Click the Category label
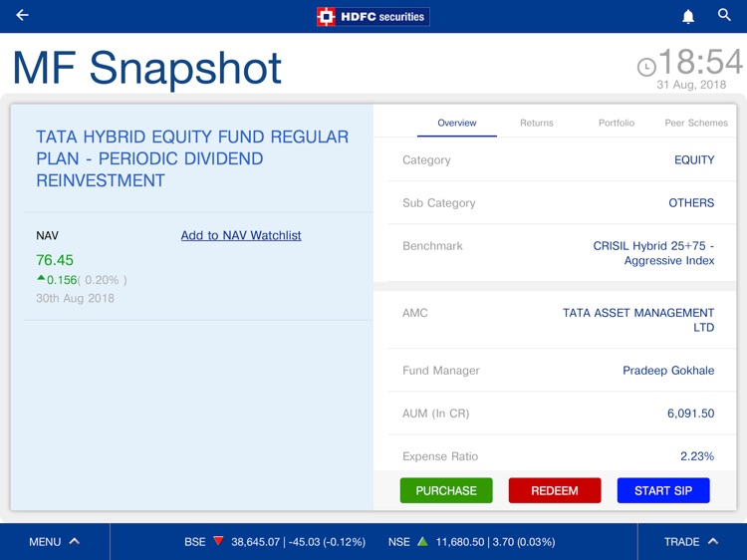Image resolution: width=747 pixels, height=560 pixels. 426,160
